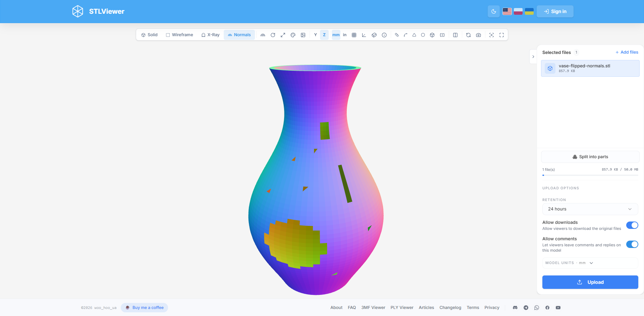This screenshot has height=316, width=644.
Task: Toggle Allow comments switch
Action: point(632,244)
